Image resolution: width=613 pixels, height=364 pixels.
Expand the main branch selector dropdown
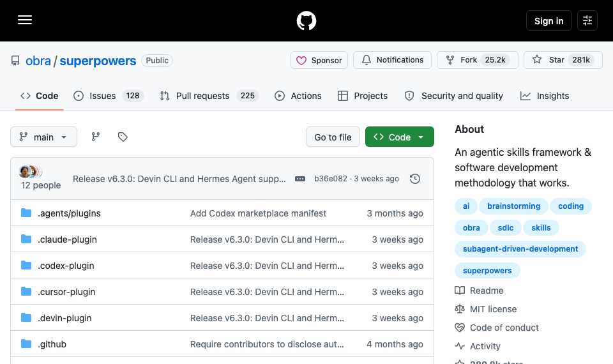pyautogui.click(x=43, y=137)
